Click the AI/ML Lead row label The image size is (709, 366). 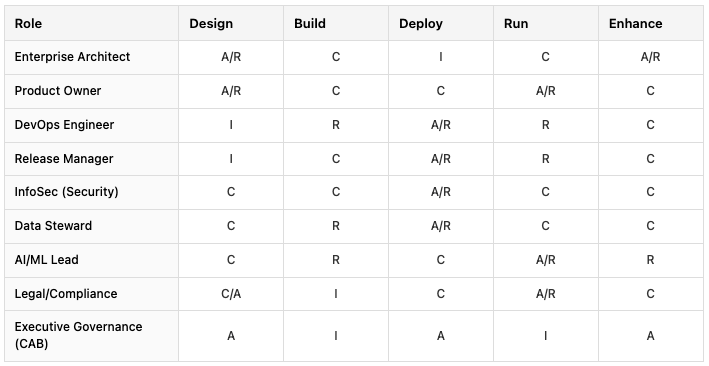click(x=47, y=260)
